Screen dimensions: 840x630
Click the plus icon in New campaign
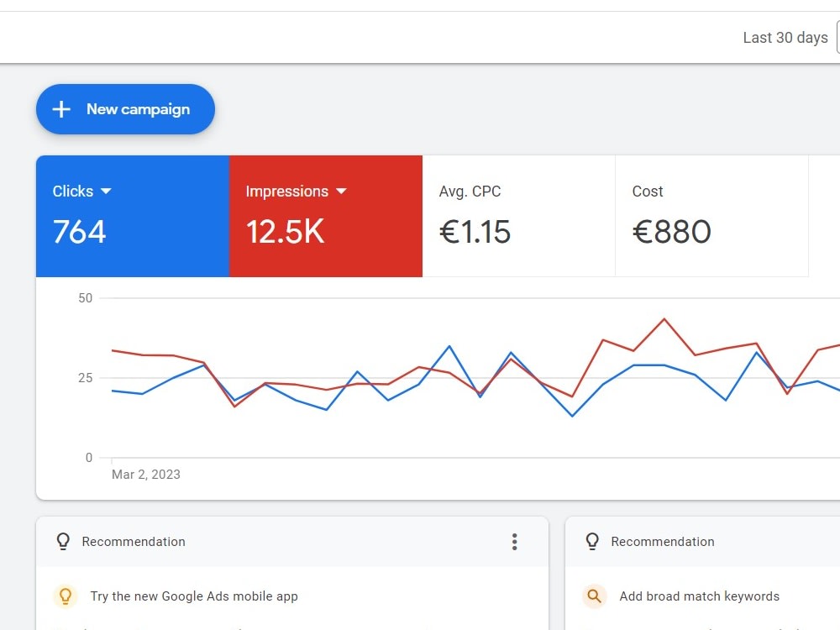61,109
